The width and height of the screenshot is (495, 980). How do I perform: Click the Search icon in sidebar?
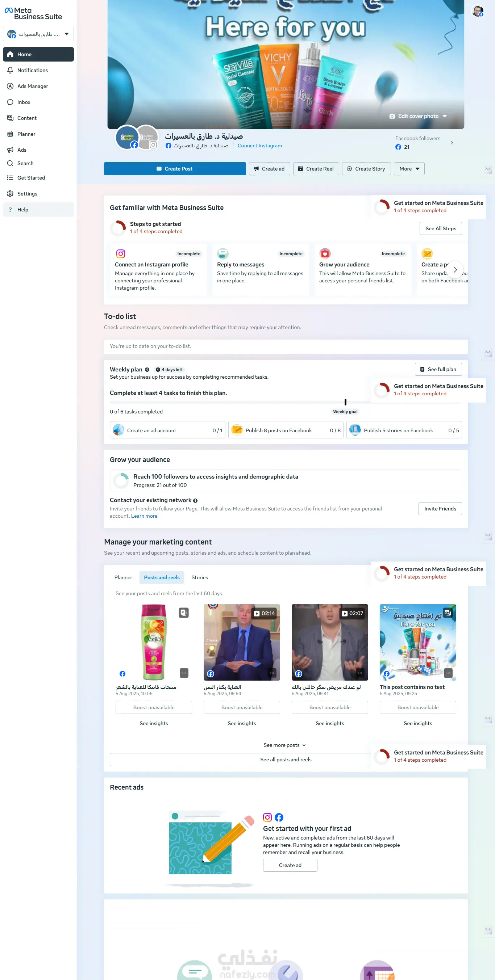point(10,164)
